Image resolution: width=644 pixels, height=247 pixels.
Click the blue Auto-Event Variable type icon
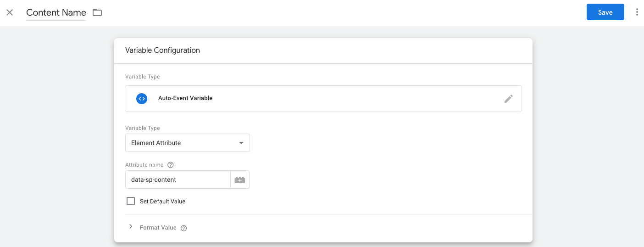(142, 98)
